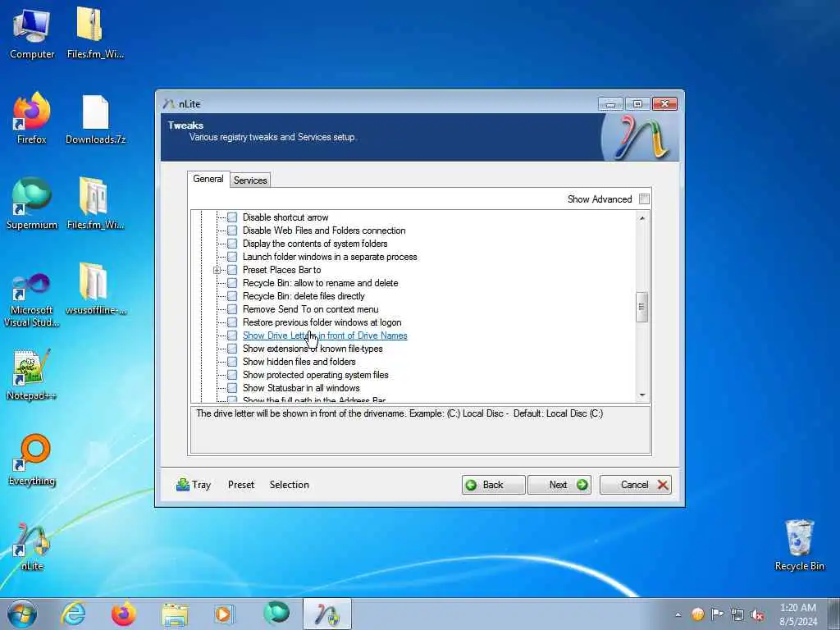The image size is (840, 630).
Task: Click the scroll up arrow in tweaks list
Action: (x=641, y=218)
